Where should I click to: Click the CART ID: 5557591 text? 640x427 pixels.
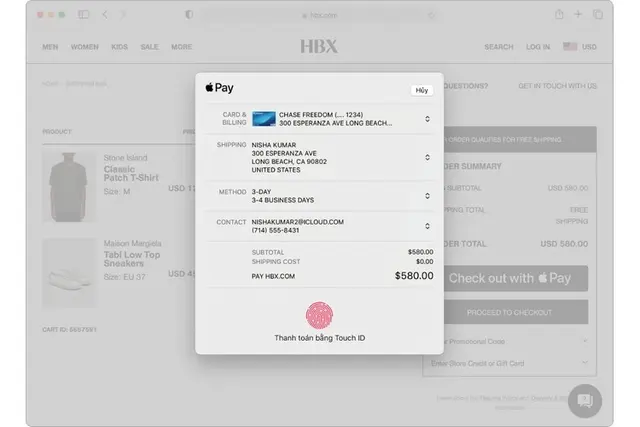coord(69,329)
